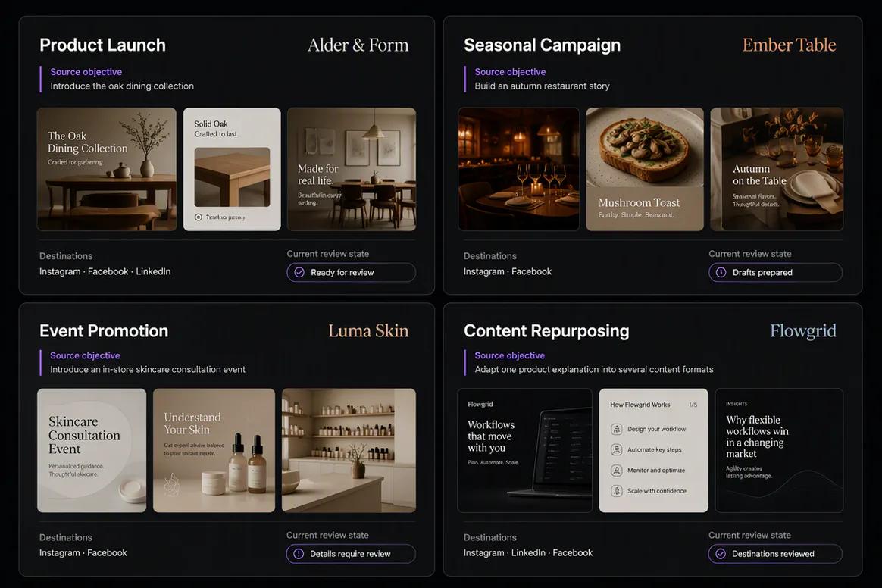Open the Autumn on the Table thumbnail
882x588 pixels.
[x=777, y=170]
